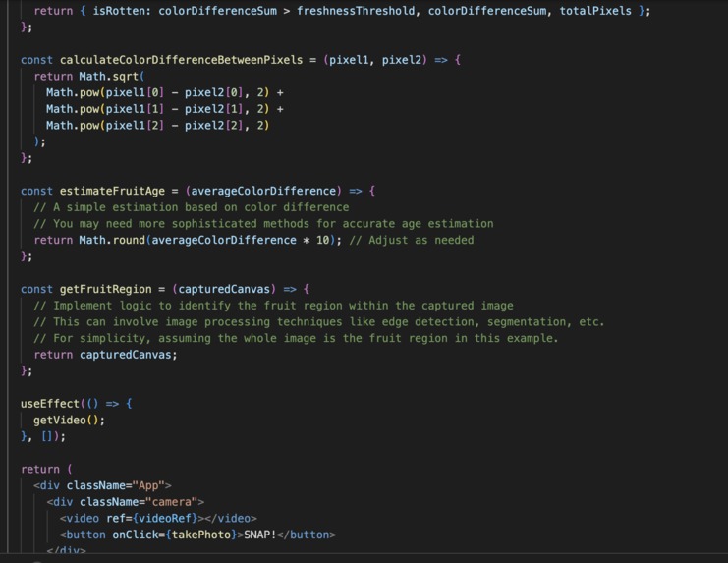
Task: Click the getFruitRegion function name
Action: pos(105,289)
